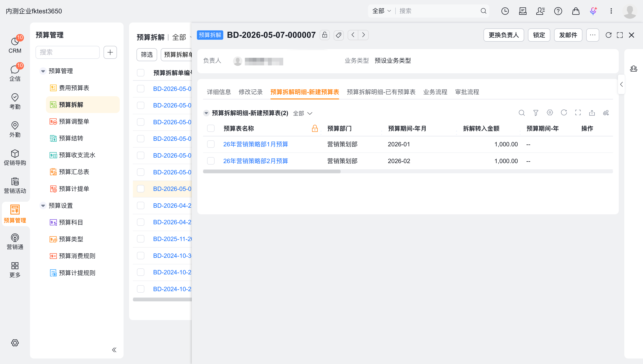Viewport: 643px width, 364px height.
Task: Switch to the 修改记录 tab
Action: click(x=250, y=92)
